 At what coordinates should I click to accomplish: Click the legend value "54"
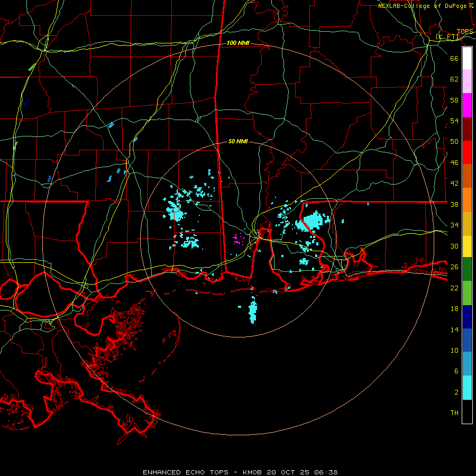(454, 121)
